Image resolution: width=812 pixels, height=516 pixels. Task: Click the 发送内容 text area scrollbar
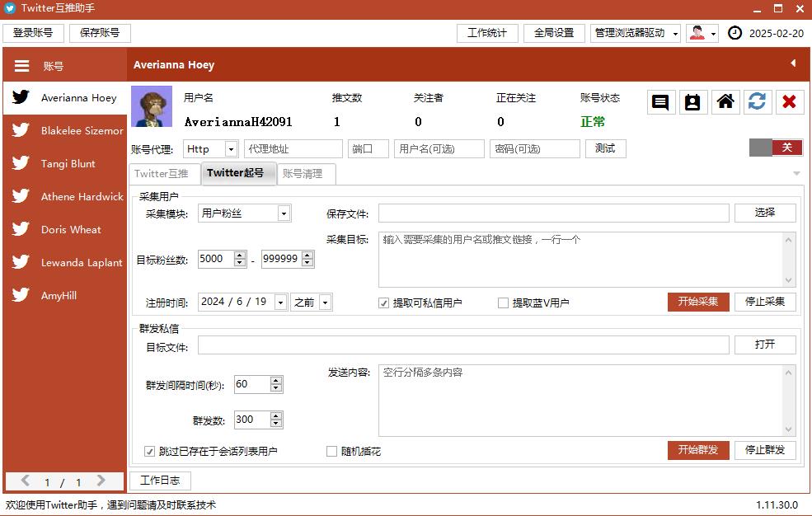tap(789, 401)
